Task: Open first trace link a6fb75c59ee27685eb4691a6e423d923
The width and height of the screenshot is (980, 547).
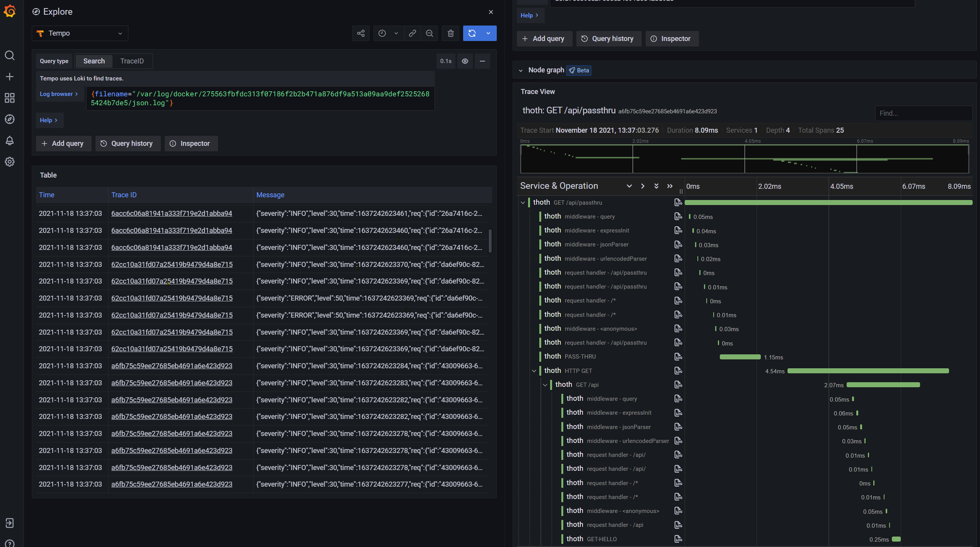Action: [172, 366]
